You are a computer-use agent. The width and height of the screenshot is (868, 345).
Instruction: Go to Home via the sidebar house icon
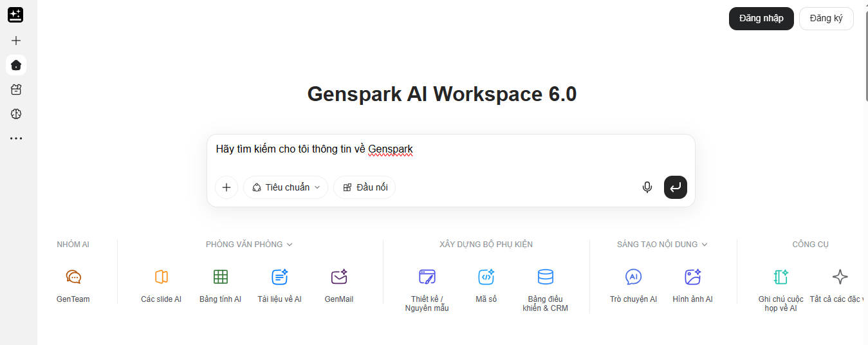point(16,65)
